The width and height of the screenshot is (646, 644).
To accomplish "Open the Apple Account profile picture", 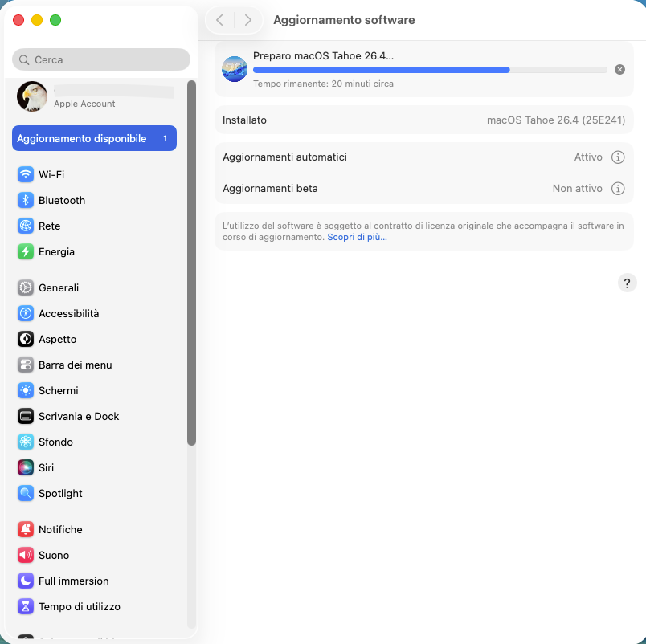I will click(32, 96).
